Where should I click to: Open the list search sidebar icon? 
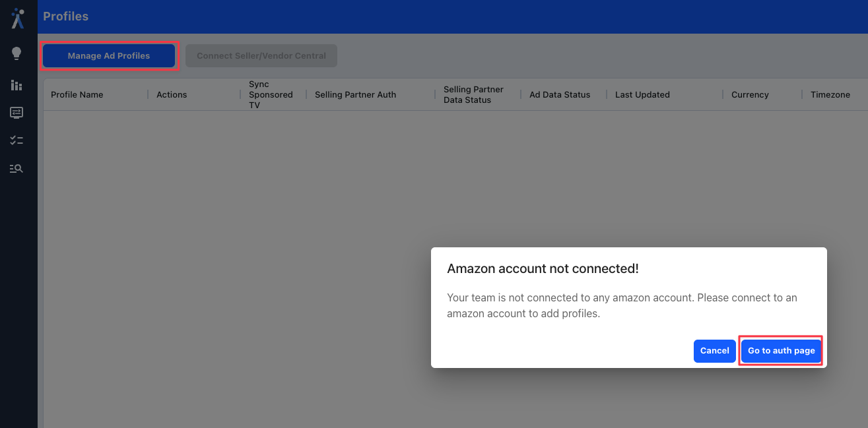(x=17, y=168)
